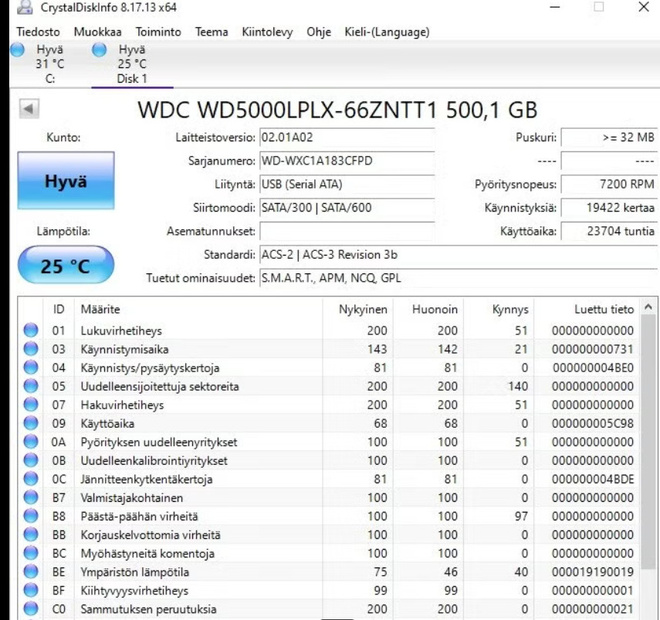Click status orb for Kiihtyvyysvirhetiheys row
Viewport: 660px width, 620px height.
coord(31,590)
